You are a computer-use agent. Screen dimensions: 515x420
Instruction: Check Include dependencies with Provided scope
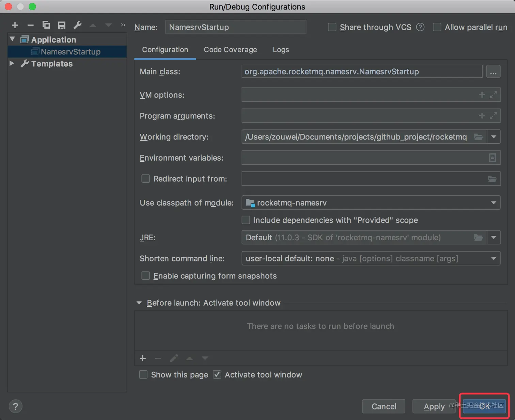point(246,220)
